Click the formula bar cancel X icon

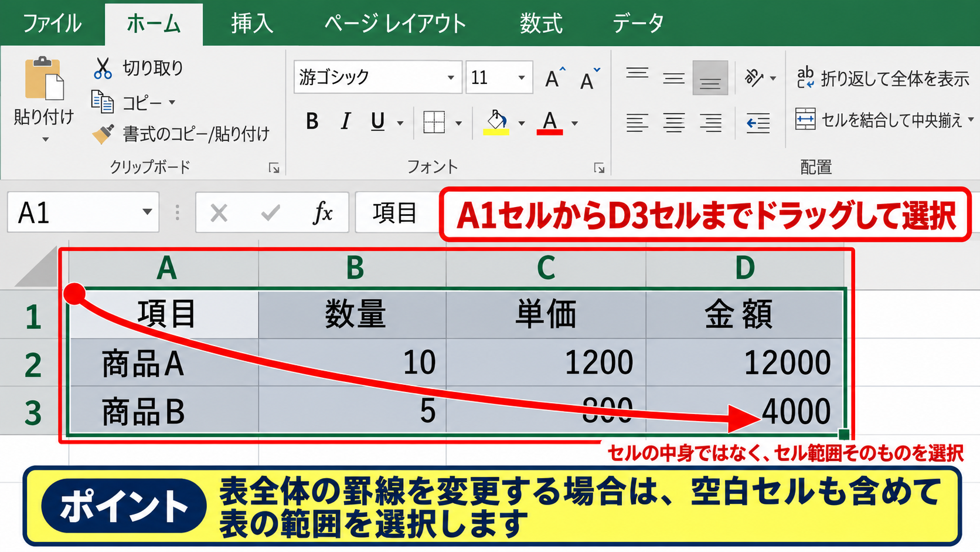click(x=219, y=213)
